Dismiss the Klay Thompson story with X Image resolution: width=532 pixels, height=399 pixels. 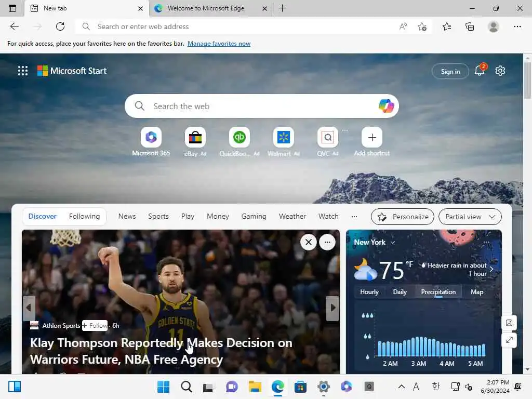click(309, 242)
